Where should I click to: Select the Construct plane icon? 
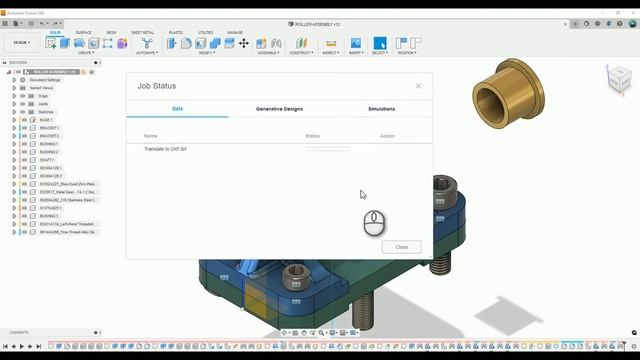(x=301, y=43)
